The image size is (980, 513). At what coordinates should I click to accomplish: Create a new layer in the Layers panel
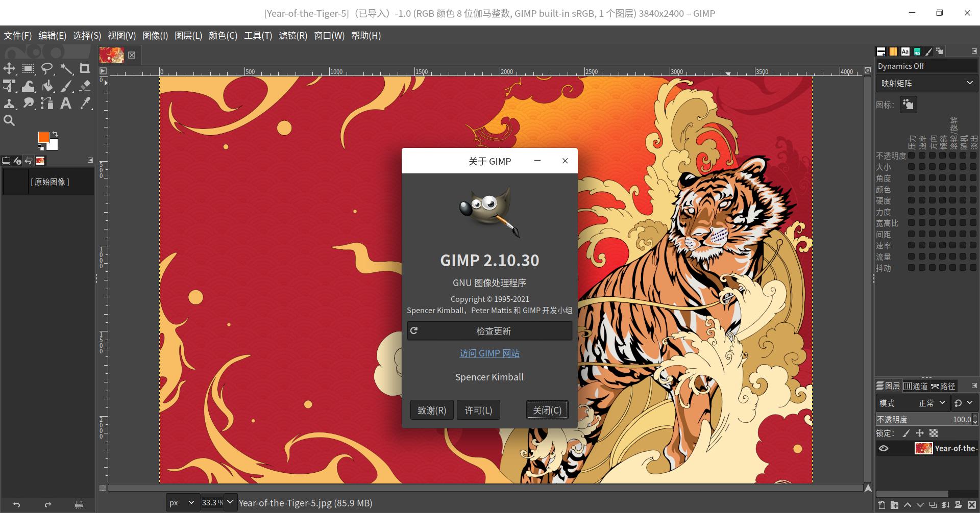[x=881, y=504]
